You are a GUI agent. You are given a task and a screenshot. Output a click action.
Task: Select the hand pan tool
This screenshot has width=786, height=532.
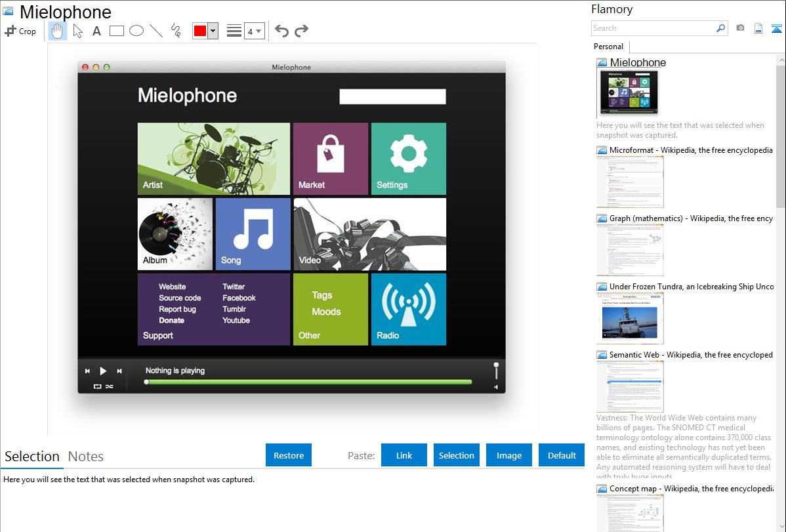tap(58, 31)
